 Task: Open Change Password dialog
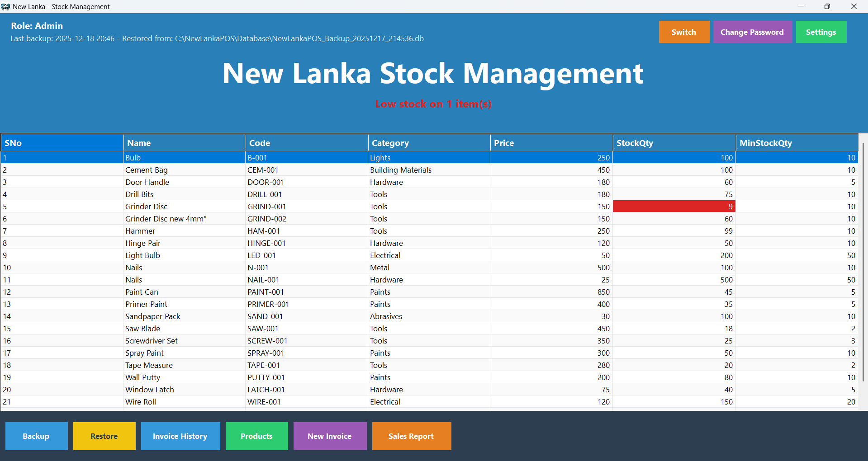[752, 32]
